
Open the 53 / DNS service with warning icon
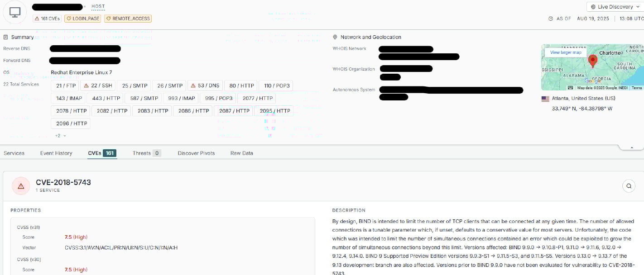[204, 85]
